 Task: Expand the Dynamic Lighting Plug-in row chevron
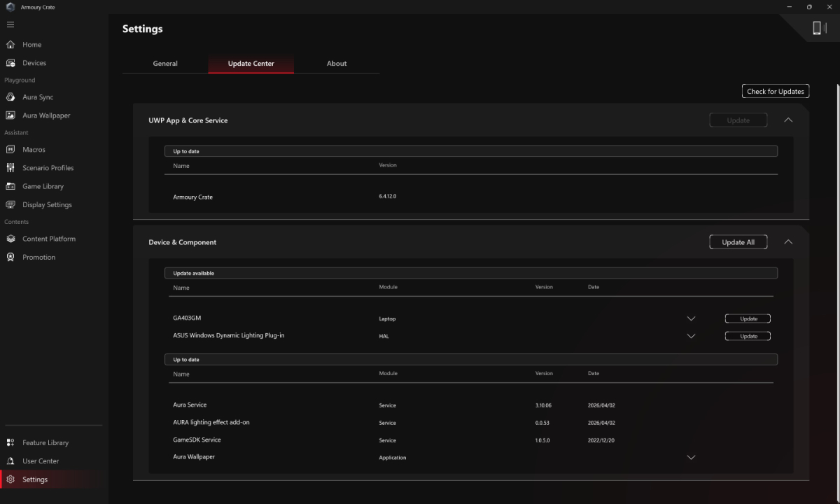(691, 336)
